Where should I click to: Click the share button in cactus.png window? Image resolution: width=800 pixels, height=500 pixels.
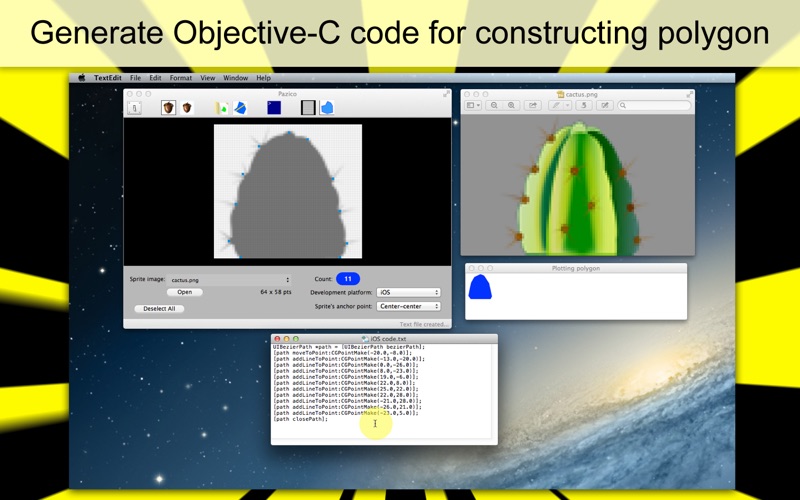coord(533,105)
